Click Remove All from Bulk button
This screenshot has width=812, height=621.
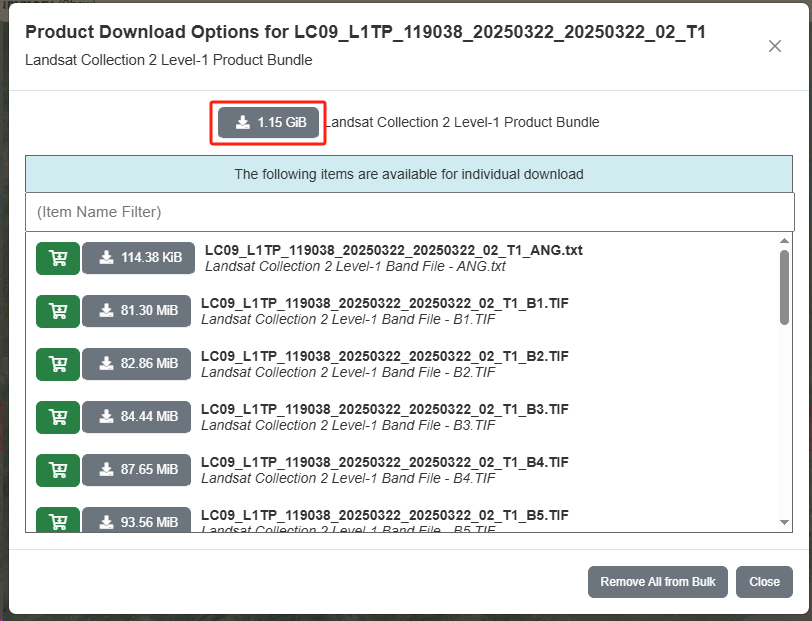coord(658,582)
